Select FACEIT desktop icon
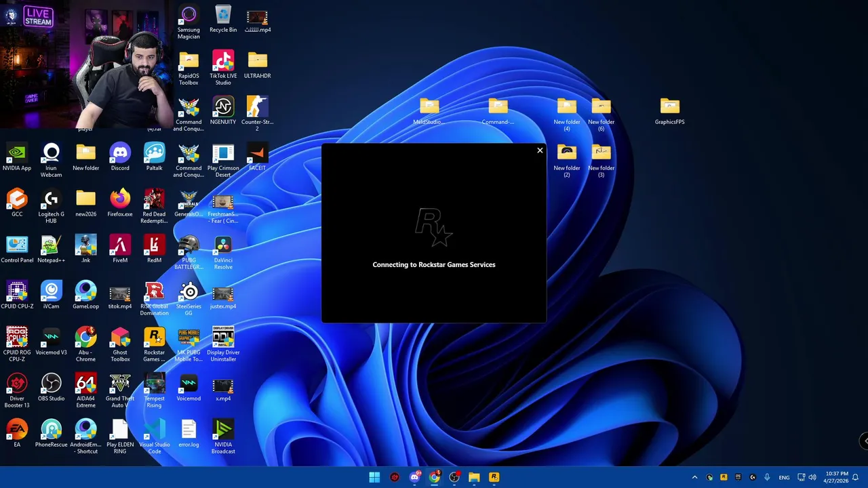 257,157
